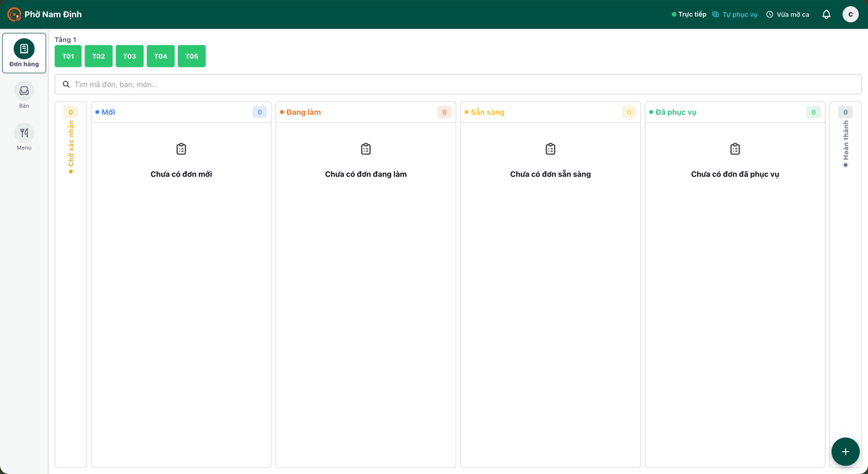Click the clock icon beside Vừa mở ca
This screenshot has height=474, width=868.
(770, 14)
